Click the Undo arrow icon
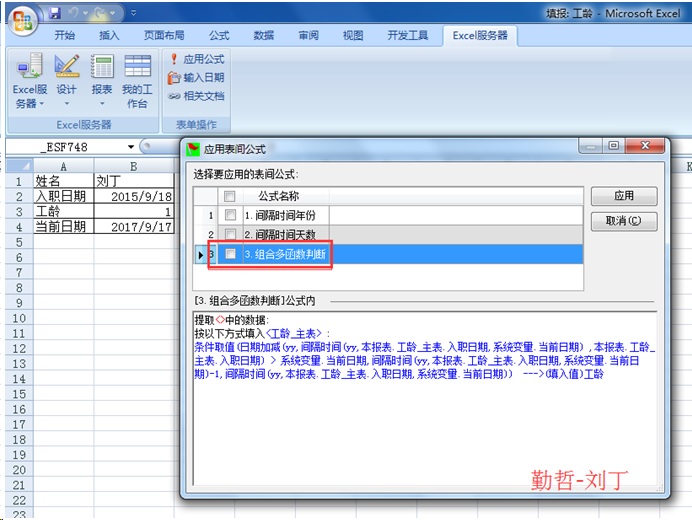Viewport: 692px width, 520px height. click(x=76, y=13)
